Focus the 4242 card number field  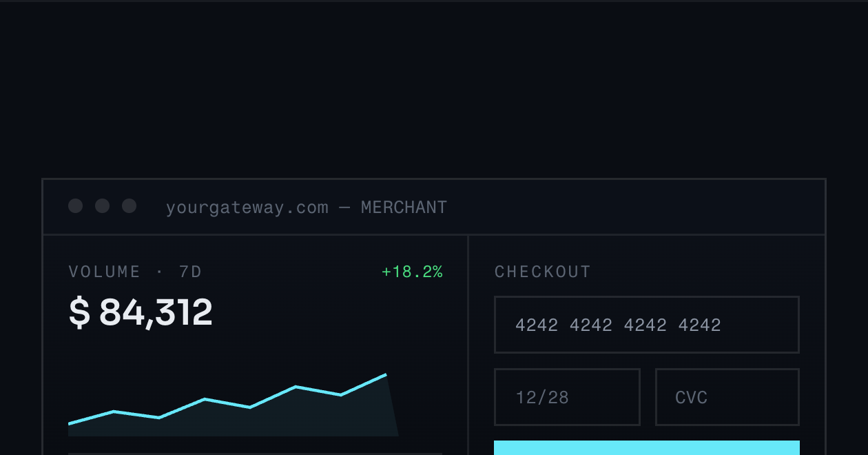647,325
